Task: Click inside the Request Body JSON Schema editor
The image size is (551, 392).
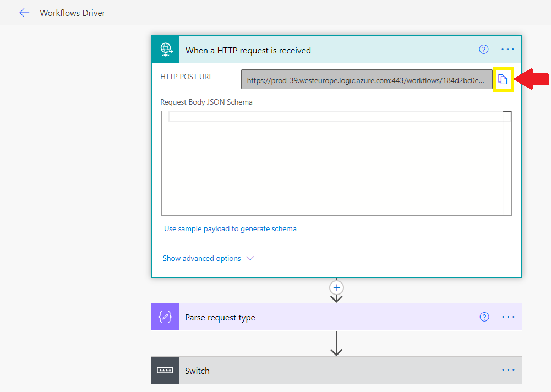Action: [336, 163]
